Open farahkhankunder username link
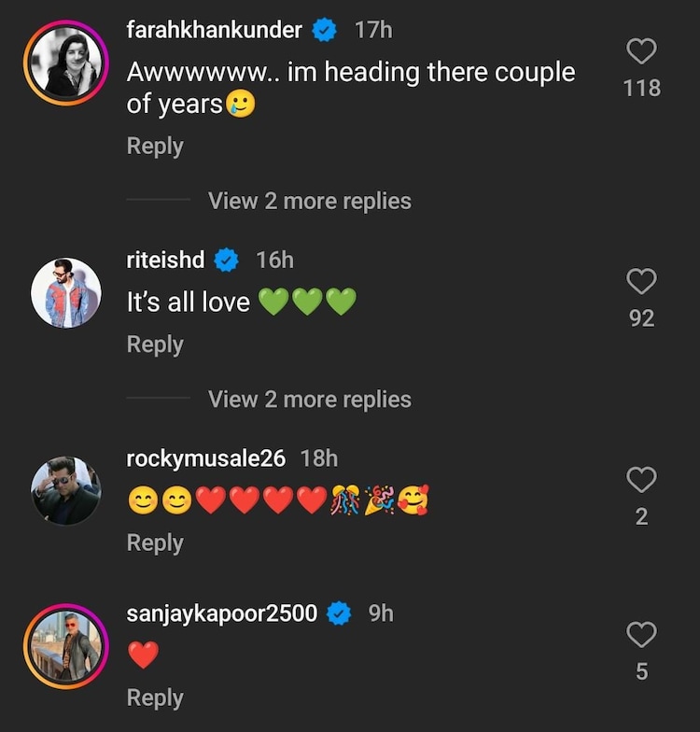 214,30
